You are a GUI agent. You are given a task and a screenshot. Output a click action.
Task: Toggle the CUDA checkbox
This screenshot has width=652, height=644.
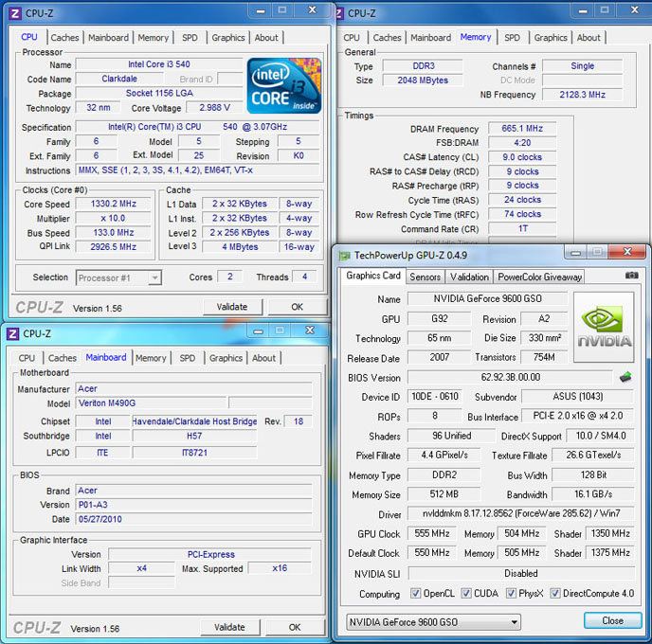pos(465,594)
